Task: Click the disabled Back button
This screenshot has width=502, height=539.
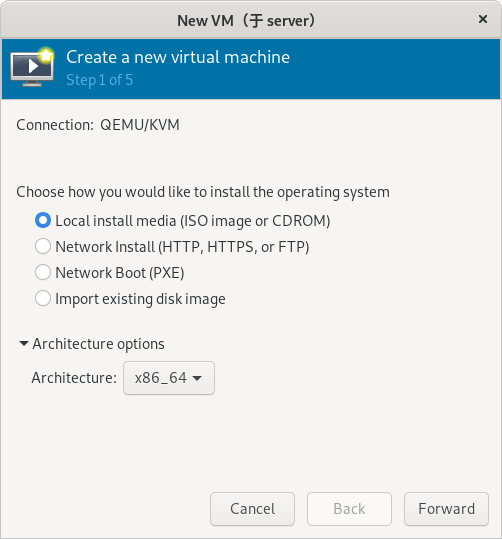Action: [349, 509]
